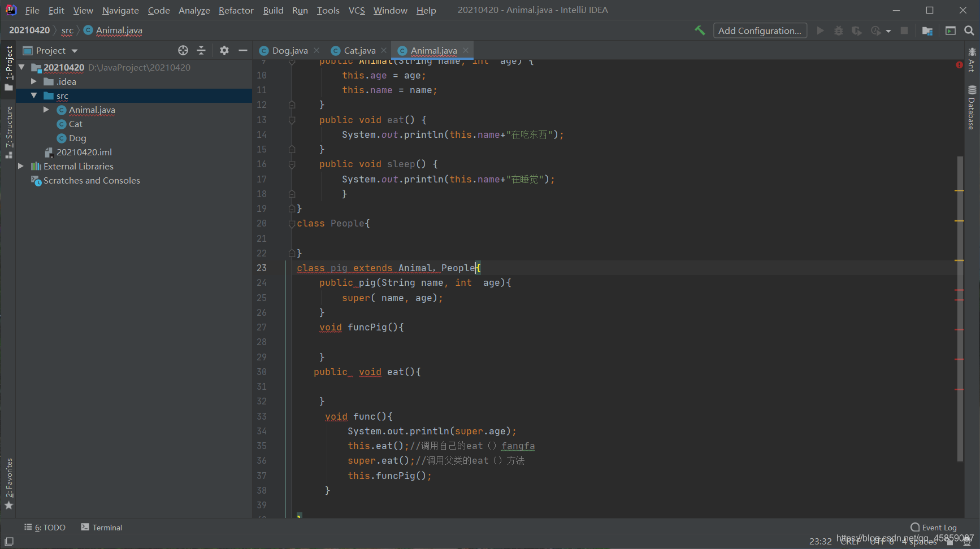This screenshot has height=549, width=980.
Task: Open the Terminal tool window
Action: [102, 528]
